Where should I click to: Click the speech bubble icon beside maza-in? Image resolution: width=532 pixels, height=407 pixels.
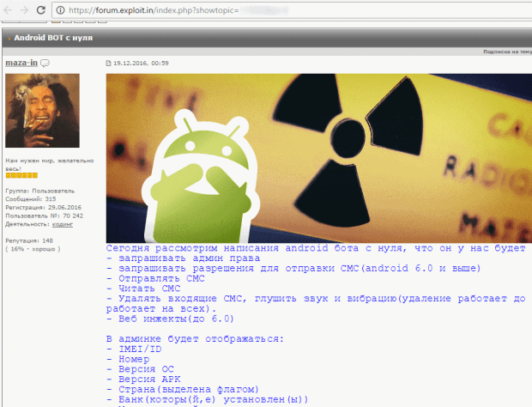[x=45, y=64]
